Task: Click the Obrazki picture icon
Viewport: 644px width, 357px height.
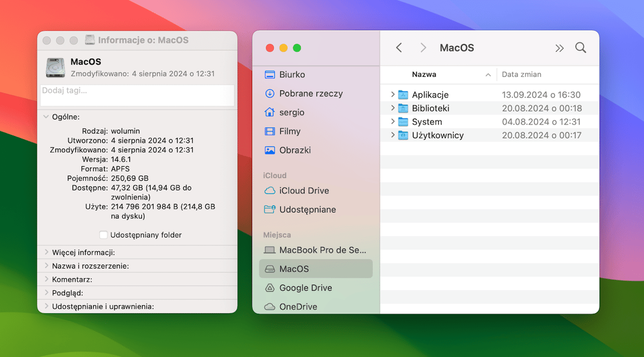Action: (x=270, y=150)
